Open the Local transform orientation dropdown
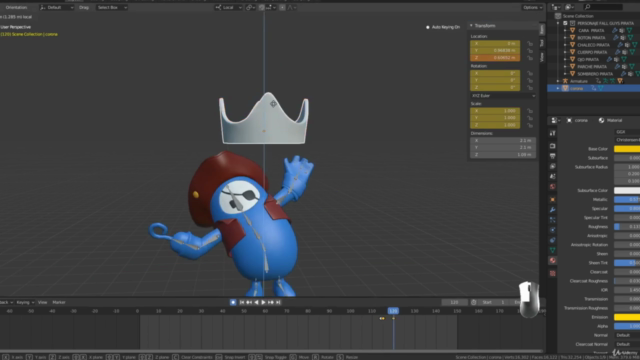 click(x=229, y=7)
